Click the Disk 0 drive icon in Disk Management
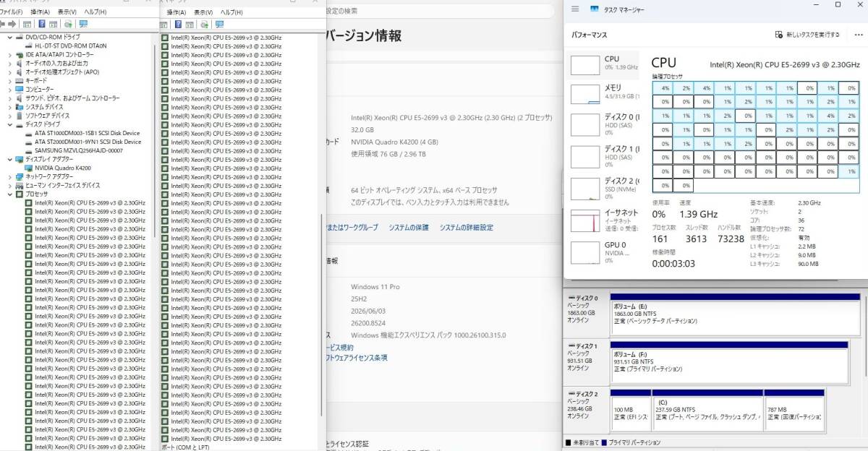This screenshot has height=451, width=868. coord(571,298)
